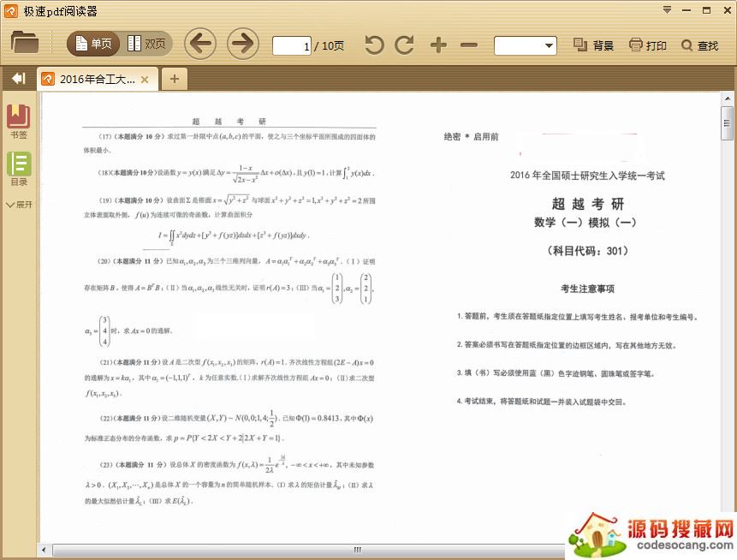Collapse the sidebar with left arrow button
Image resolution: width=737 pixels, height=560 pixels.
click(x=17, y=79)
